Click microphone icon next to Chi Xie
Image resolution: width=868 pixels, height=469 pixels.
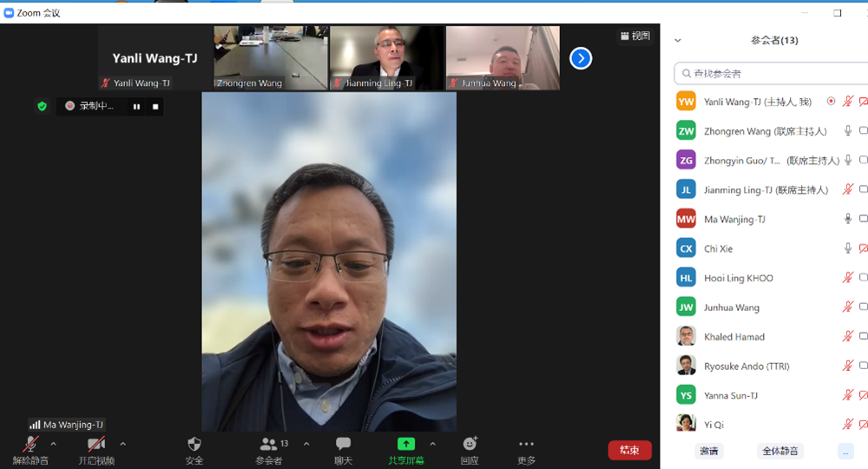848,248
